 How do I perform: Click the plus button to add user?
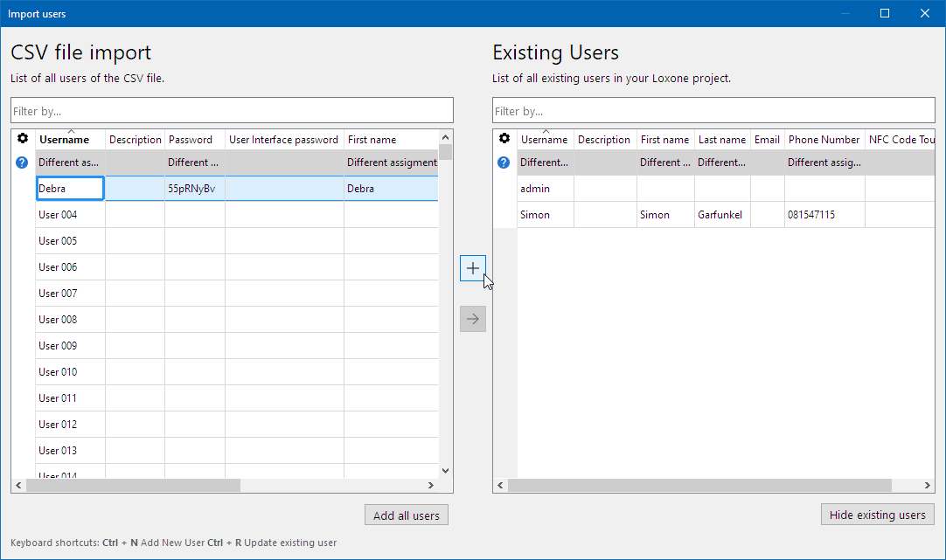click(x=473, y=268)
